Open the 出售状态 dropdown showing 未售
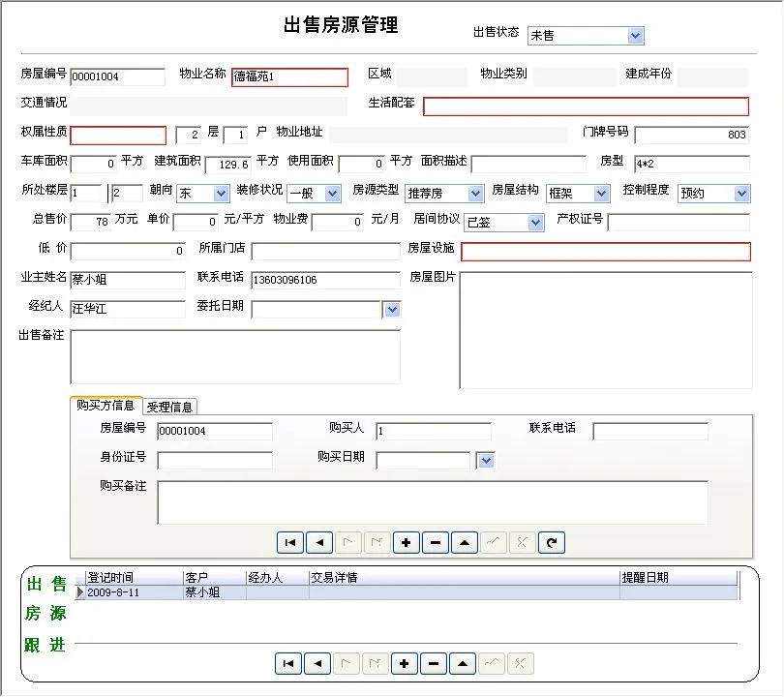Screen dimensions: 784x697 (634, 35)
